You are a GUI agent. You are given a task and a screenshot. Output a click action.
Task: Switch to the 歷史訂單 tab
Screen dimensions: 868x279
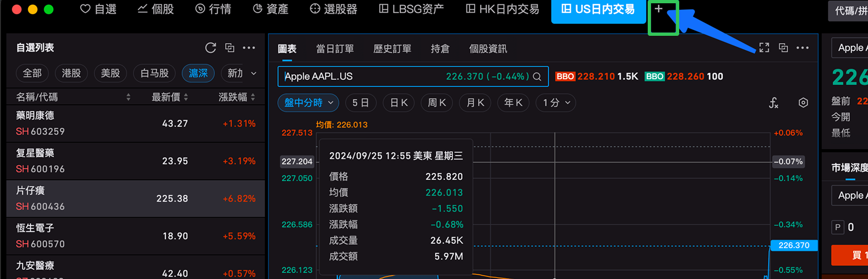pyautogui.click(x=392, y=49)
